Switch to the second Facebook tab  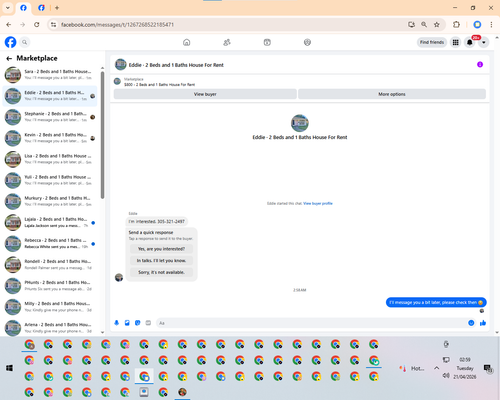click(x=41, y=8)
